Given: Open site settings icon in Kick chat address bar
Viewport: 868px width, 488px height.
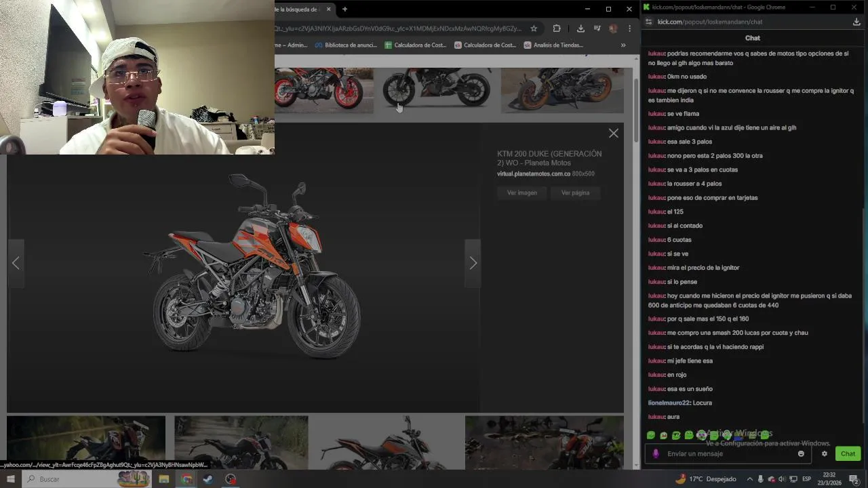Looking at the screenshot, I should (x=649, y=22).
